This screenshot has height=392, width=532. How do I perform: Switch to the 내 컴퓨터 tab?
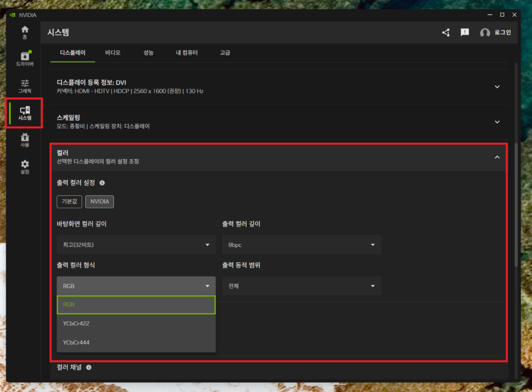[x=187, y=52]
